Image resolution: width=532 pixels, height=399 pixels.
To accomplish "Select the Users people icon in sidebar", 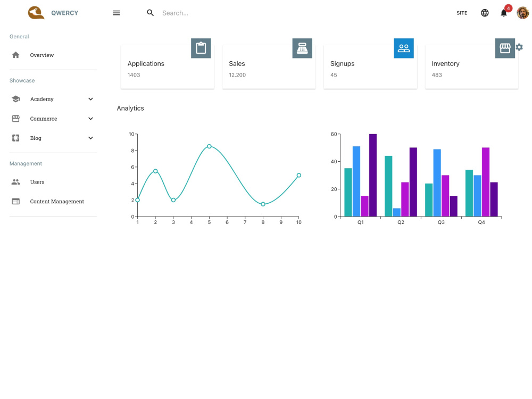I will [16, 182].
